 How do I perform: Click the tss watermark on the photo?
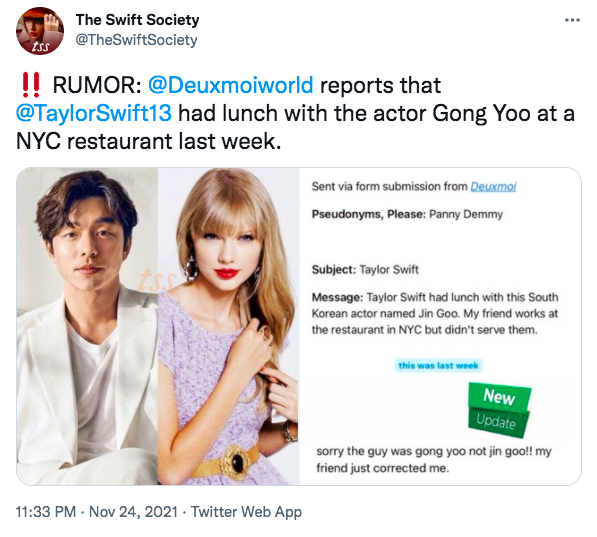(157, 280)
